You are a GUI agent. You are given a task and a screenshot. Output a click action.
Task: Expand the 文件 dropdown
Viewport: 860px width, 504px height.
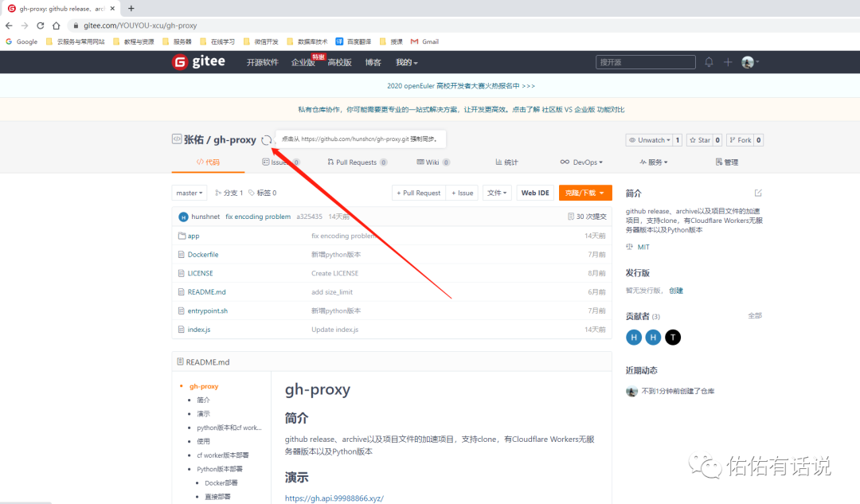tap(497, 193)
